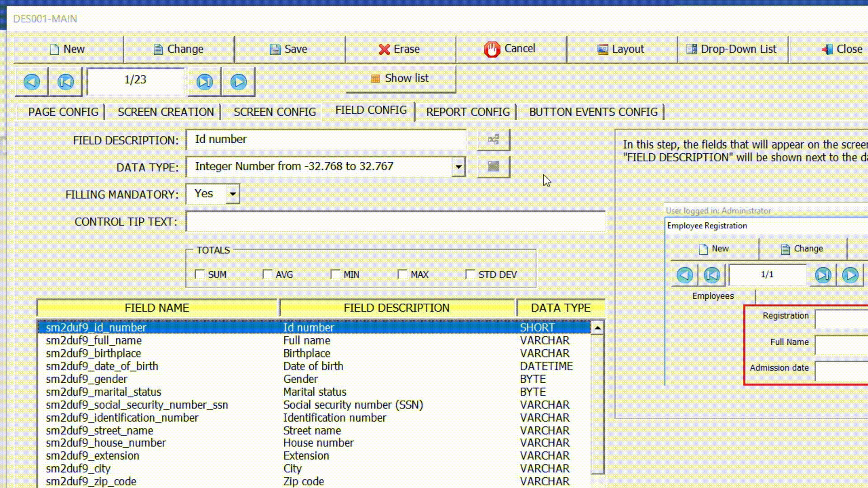Erase the selected field
The image size is (868, 488).
[x=400, y=49]
